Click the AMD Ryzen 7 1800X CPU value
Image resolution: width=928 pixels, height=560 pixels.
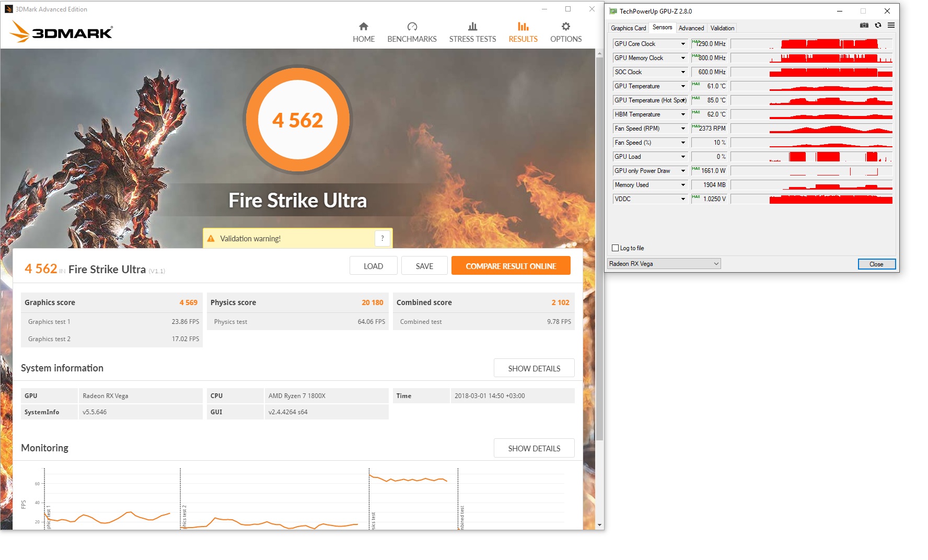(297, 396)
